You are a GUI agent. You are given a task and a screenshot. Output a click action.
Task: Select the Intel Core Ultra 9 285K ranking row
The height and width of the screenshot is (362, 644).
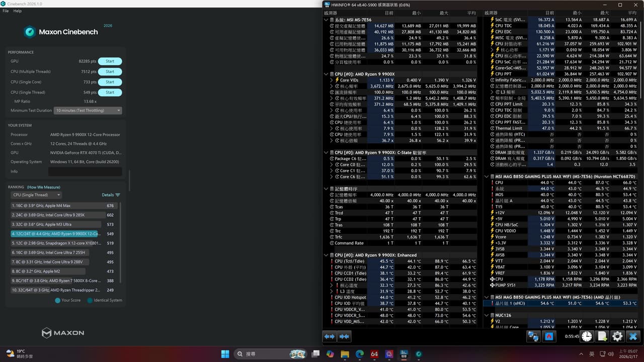click(x=64, y=215)
